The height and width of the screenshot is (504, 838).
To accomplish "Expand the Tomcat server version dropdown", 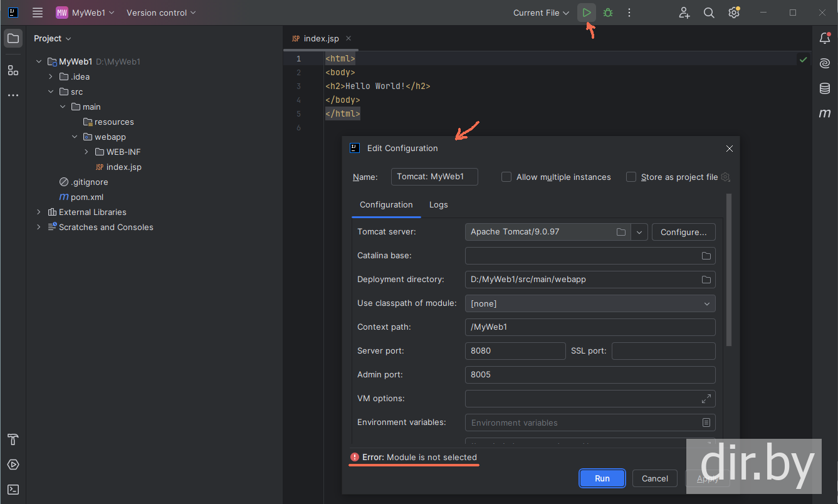I will tap(639, 232).
